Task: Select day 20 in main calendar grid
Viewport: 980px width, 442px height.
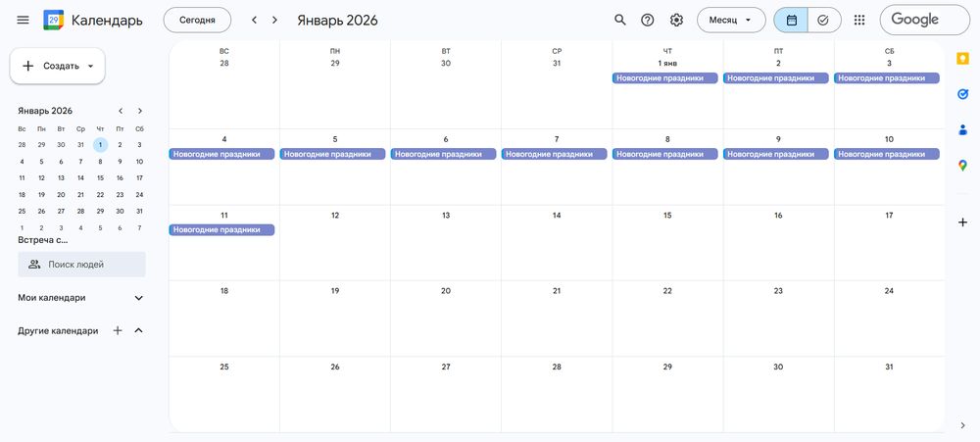Action: point(446,291)
